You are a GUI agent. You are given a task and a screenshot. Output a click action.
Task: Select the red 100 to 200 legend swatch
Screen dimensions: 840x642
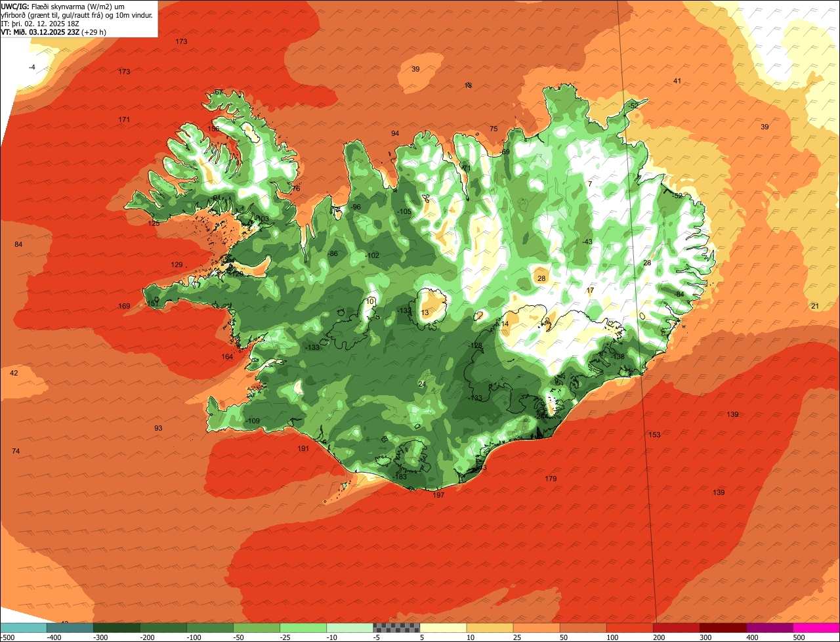(x=630, y=628)
